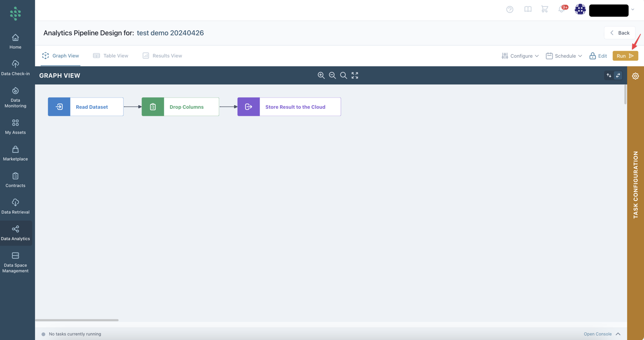Click the Open Console link
This screenshot has height=340, width=644.
(x=598, y=334)
